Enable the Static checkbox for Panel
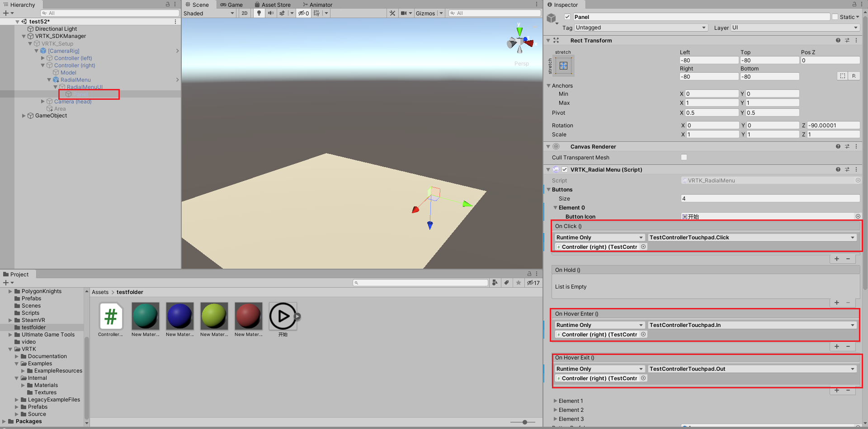Image resolution: width=868 pixels, height=429 pixels. pos(835,17)
